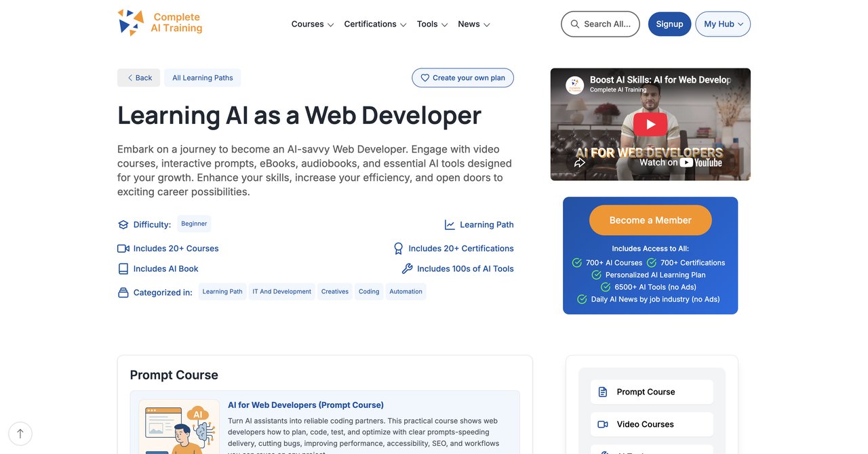Click the Complete AI Training logo
This screenshot has height=454, width=868.
pos(160,22)
